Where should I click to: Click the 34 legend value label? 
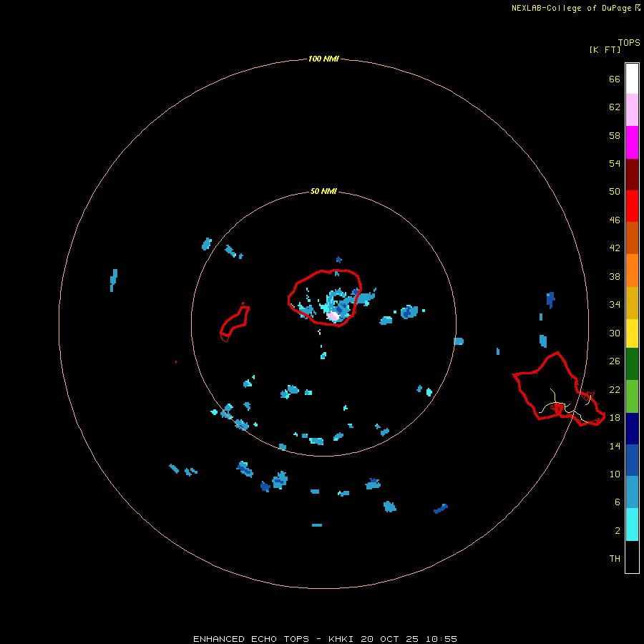click(x=615, y=304)
